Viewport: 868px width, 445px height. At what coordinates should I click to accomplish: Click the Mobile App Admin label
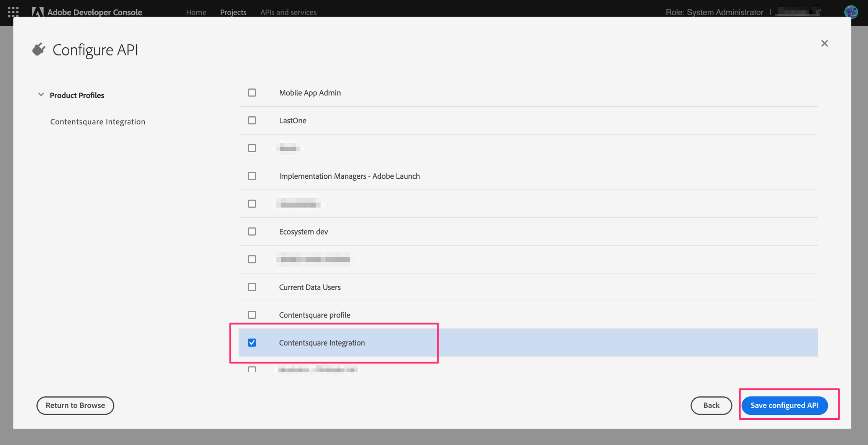[310, 93]
